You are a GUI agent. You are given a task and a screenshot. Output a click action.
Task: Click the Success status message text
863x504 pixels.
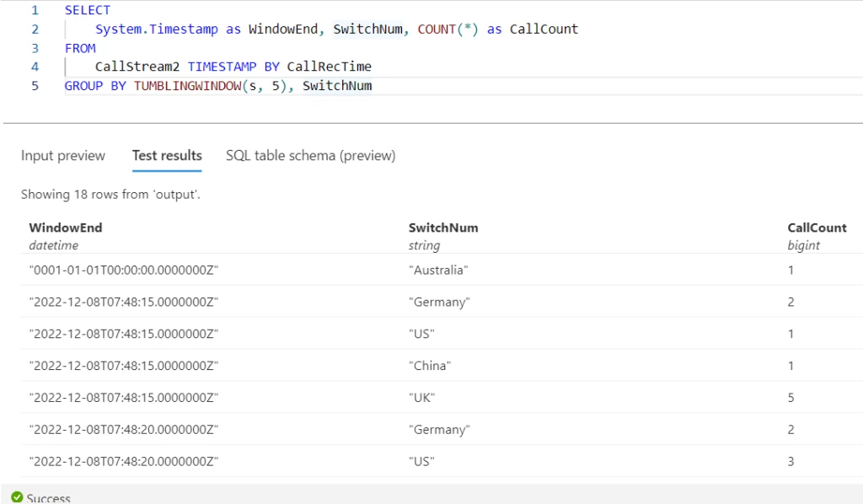(49, 498)
